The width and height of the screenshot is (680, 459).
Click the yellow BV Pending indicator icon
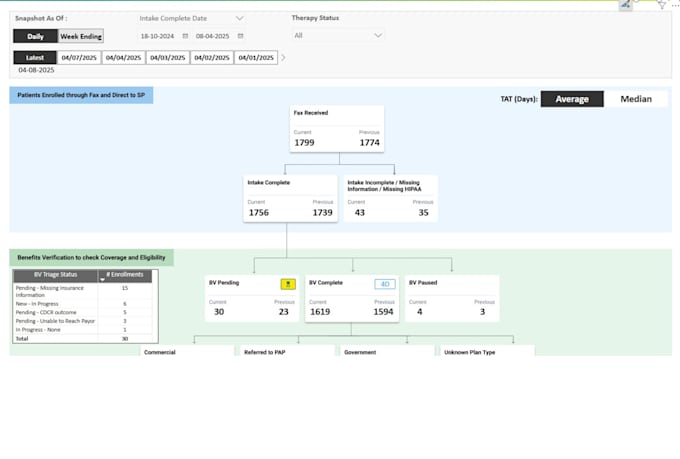pyautogui.click(x=288, y=284)
